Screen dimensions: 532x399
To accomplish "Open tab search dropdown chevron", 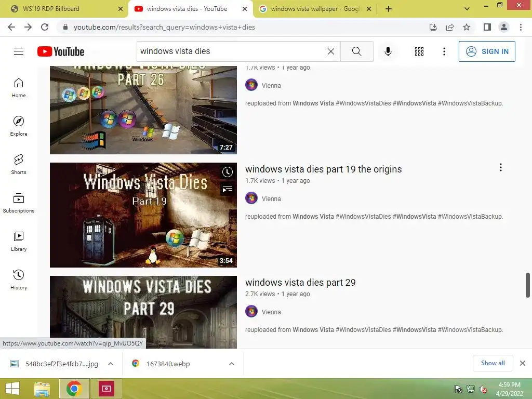I will click(467, 9).
